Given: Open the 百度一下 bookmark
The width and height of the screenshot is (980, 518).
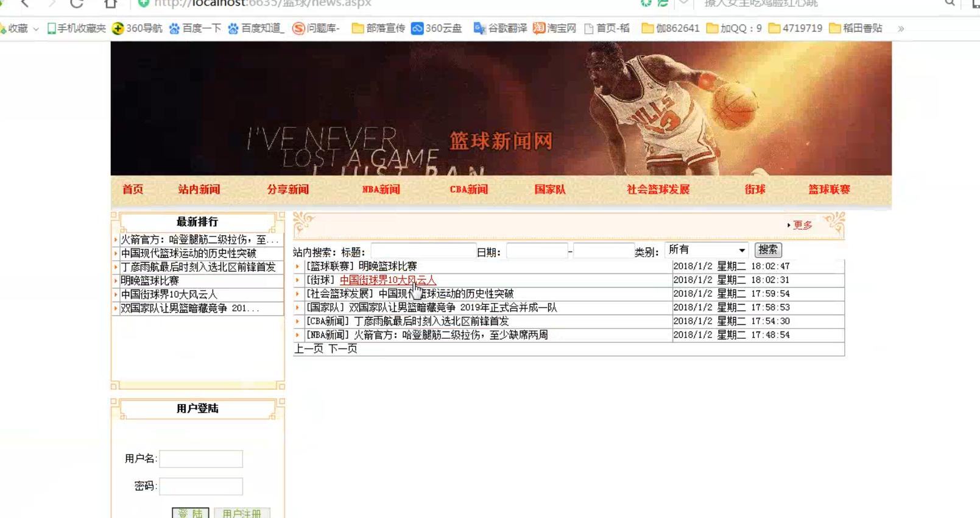Looking at the screenshot, I should [x=195, y=28].
